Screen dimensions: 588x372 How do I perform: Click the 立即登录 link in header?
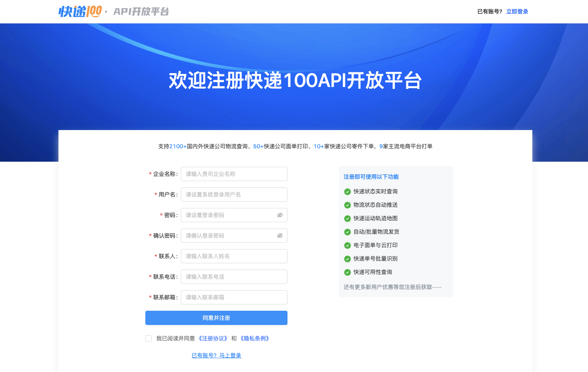[517, 11]
